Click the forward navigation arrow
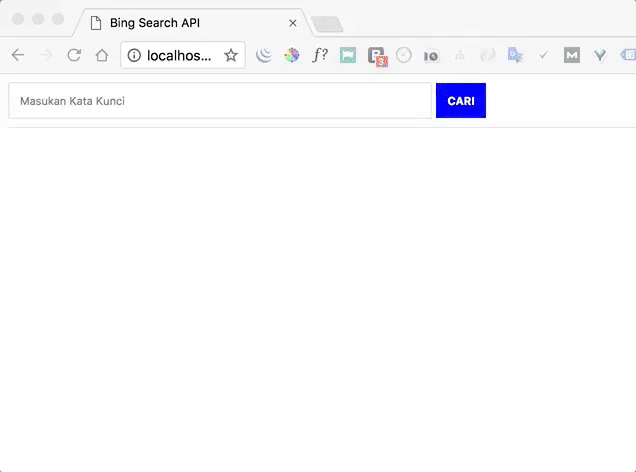The height and width of the screenshot is (472, 636). click(x=46, y=55)
